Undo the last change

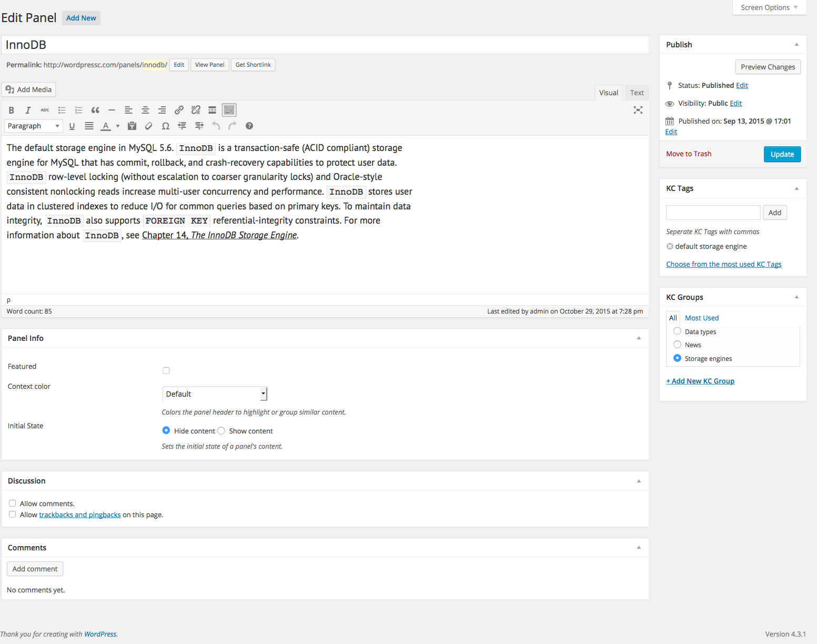click(x=216, y=126)
